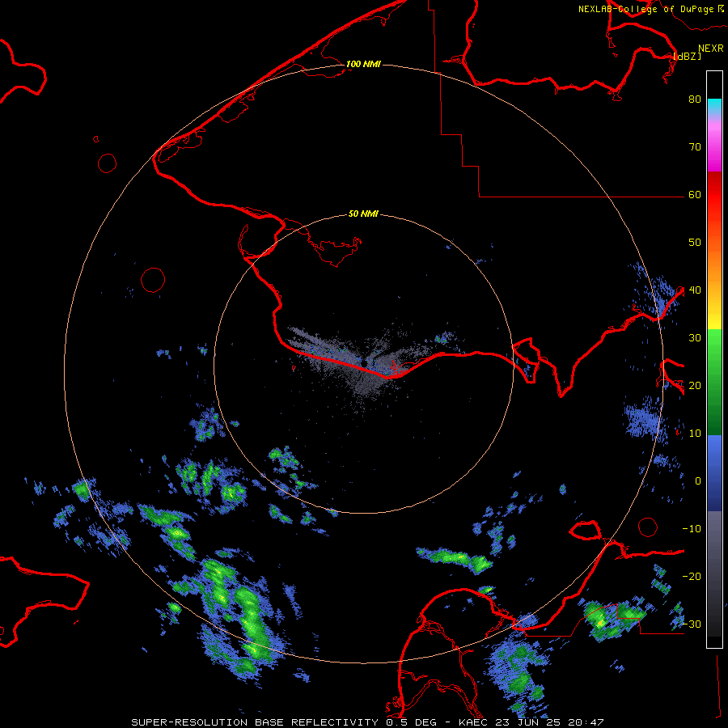728x728 pixels.
Task: Click the 50 NMI range ring label
Action: point(363,214)
